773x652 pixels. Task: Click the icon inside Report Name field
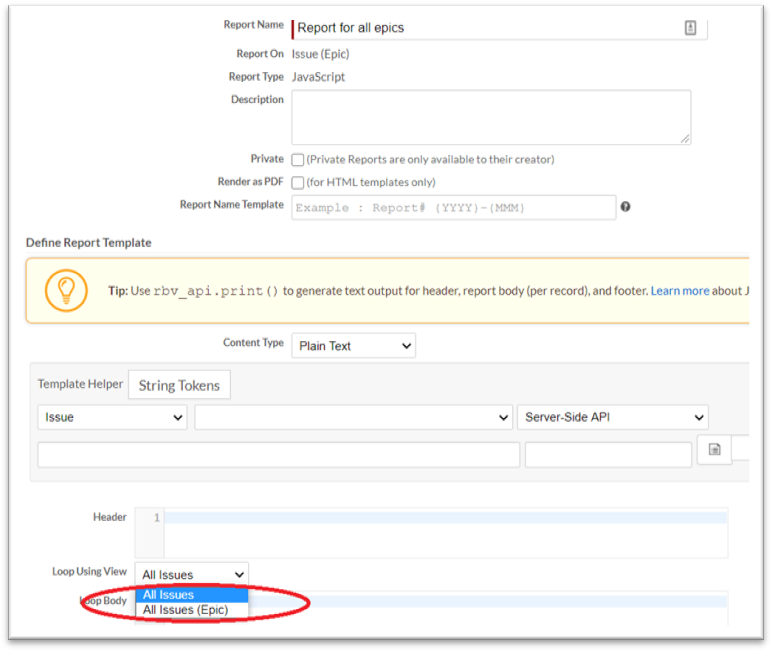click(x=690, y=28)
